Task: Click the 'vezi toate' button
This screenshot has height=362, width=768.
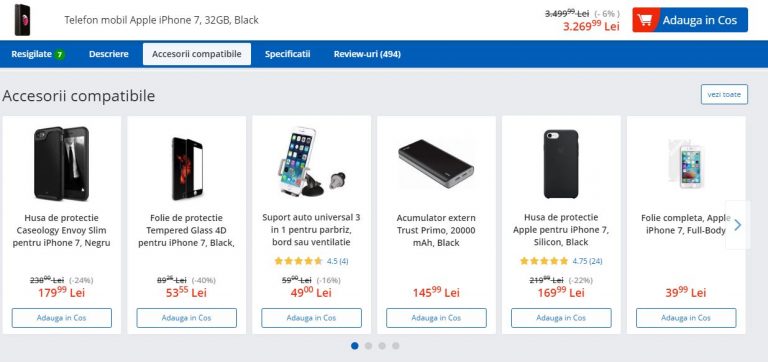Action: tap(724, 95)
